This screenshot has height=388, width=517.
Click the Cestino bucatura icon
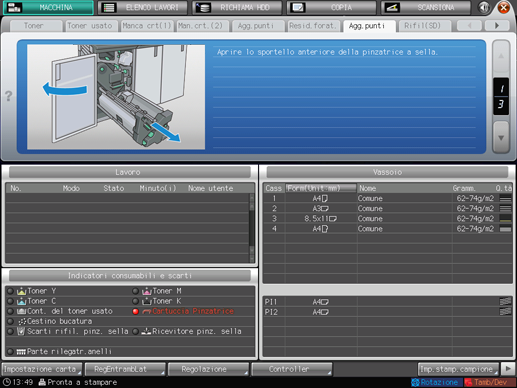(x=22, y=321)
